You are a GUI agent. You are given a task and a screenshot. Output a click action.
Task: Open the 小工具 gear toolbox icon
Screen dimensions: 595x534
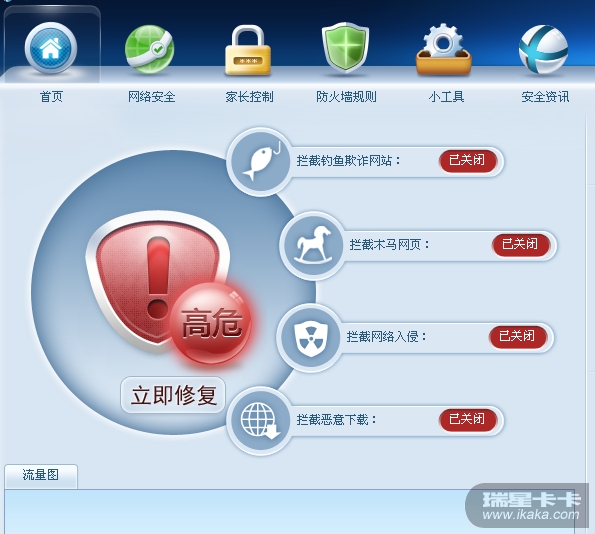444,50
